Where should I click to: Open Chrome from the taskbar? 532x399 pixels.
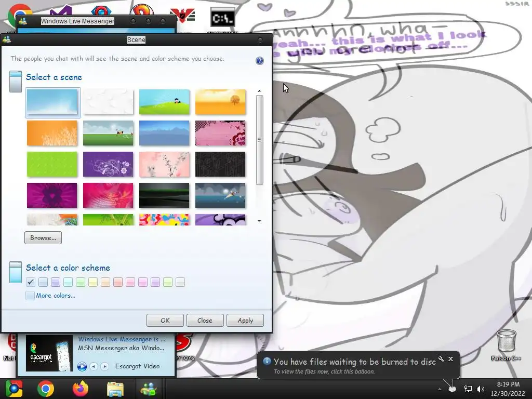[x=46, y=389]
